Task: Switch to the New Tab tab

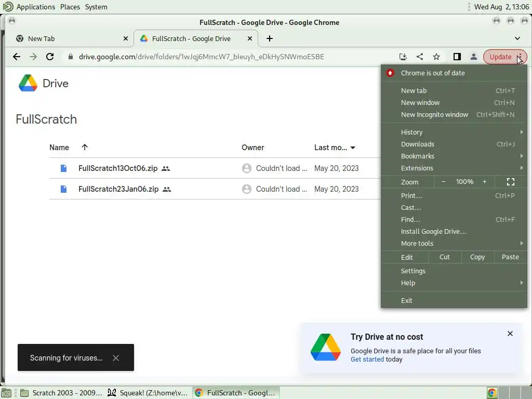Action: (69, 38)
